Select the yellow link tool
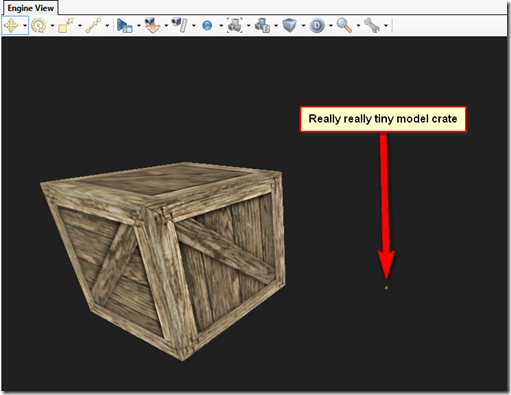This screenshot has height=395, width=511. point(93,25)
